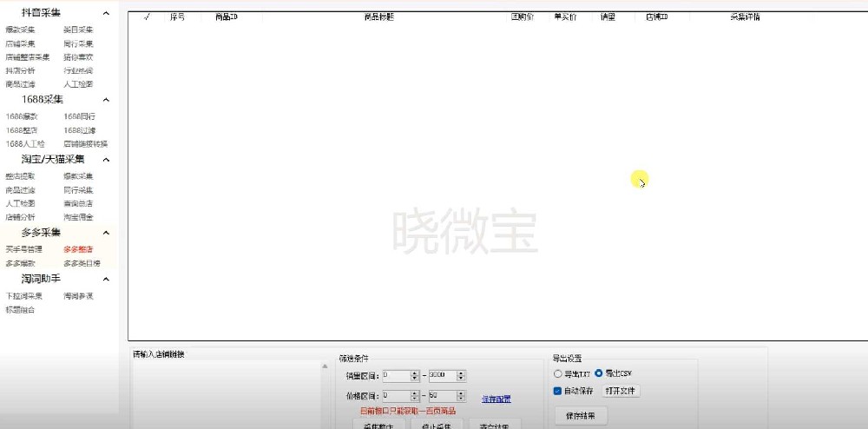Open 多多类目榜 in the sidebar

82,263
